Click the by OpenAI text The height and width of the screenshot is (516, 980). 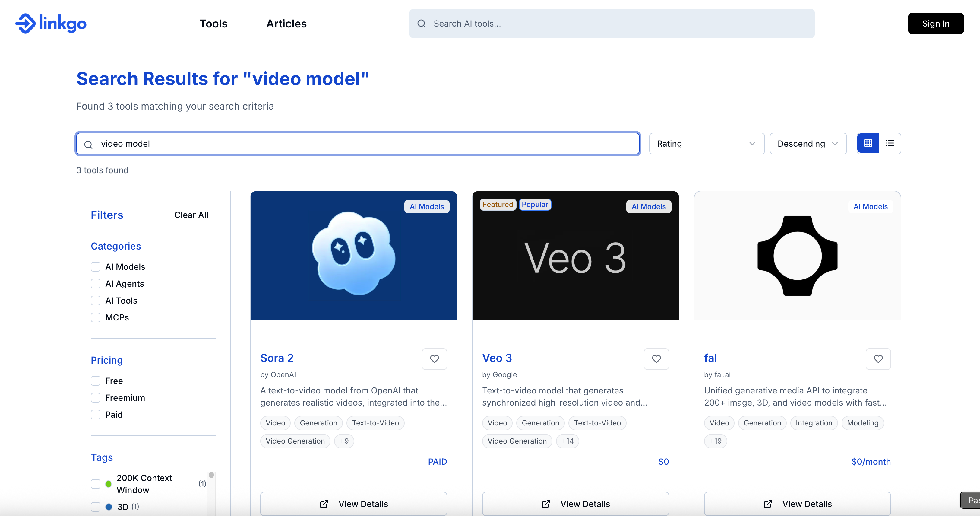pyautogui.click(x=278, y=375)
